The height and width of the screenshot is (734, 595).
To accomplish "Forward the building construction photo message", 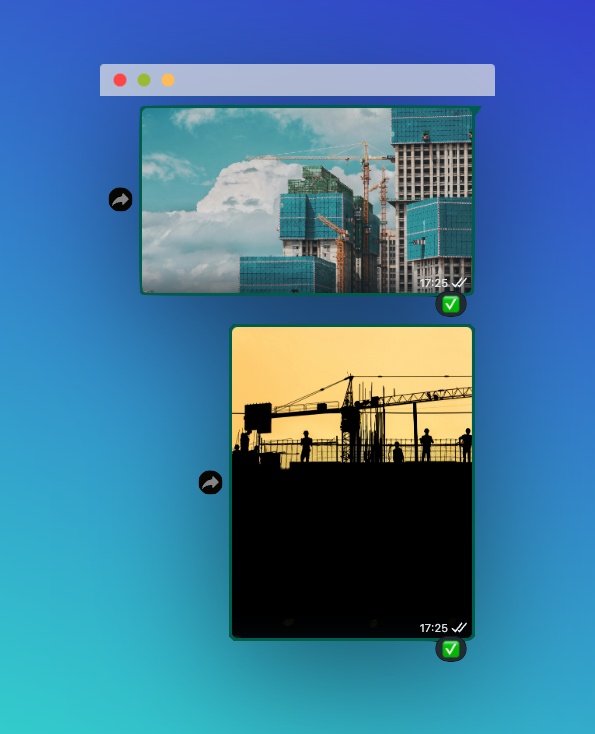I will point(120,200).
